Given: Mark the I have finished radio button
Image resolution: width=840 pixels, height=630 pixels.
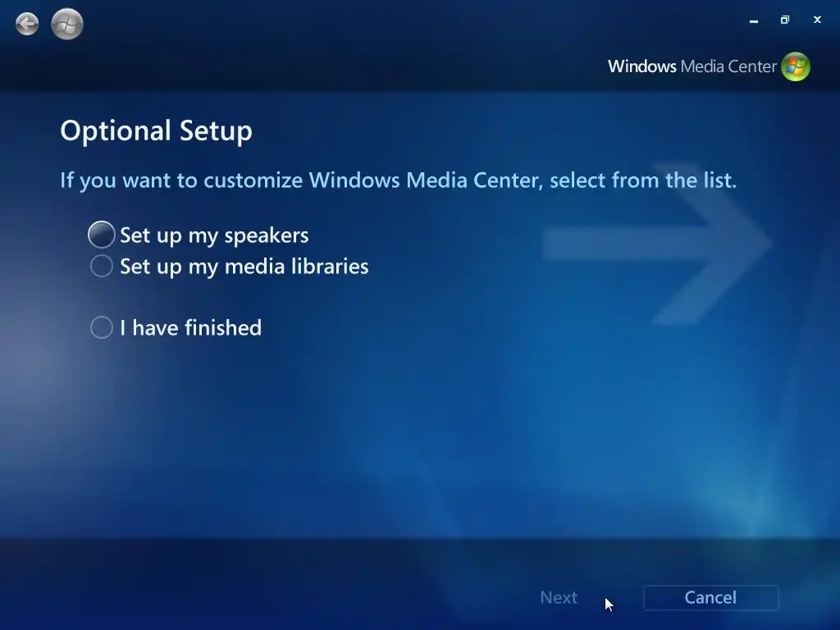Looking at the screenshot, I should [x=101, y=327].
